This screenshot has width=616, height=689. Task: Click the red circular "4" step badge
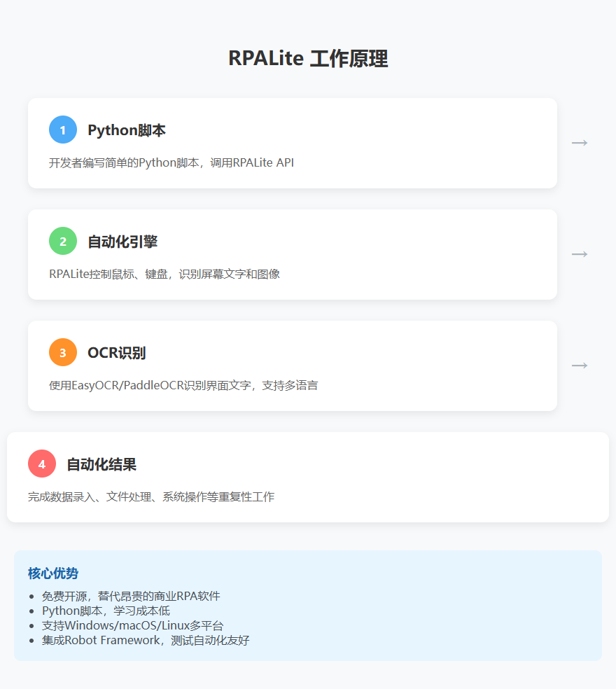click(x=42, y=464)
